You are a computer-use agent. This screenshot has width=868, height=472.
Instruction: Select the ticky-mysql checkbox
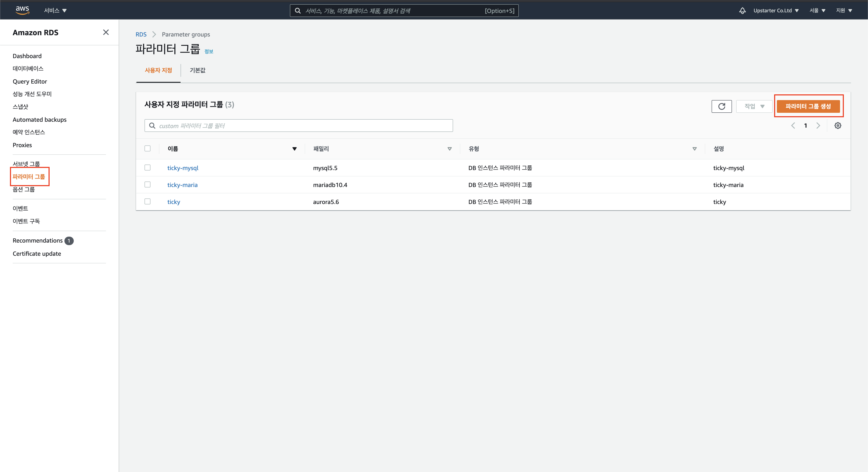(147, 168)
